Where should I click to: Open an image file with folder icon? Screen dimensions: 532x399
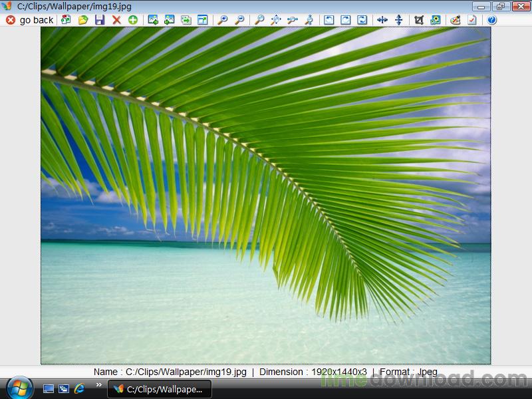point(83,20)
